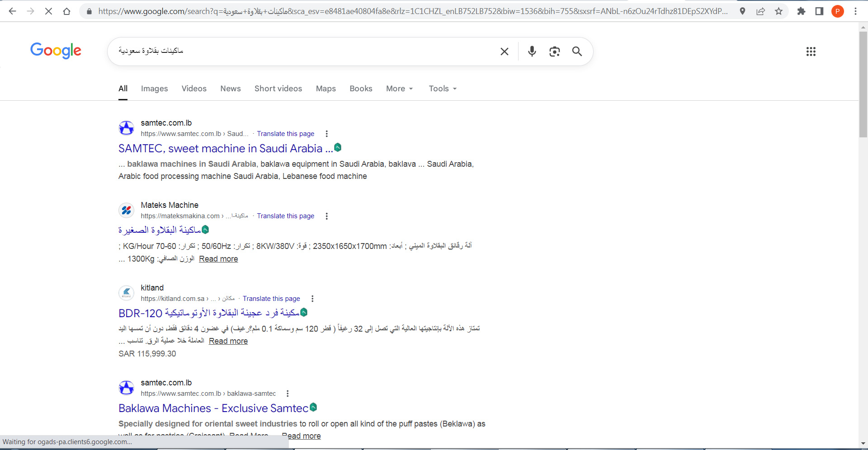Image resolution: width=868 pixels, height=450 pixels.
Task: Clear the search box with the X icon
Action: tap(505, 52)
